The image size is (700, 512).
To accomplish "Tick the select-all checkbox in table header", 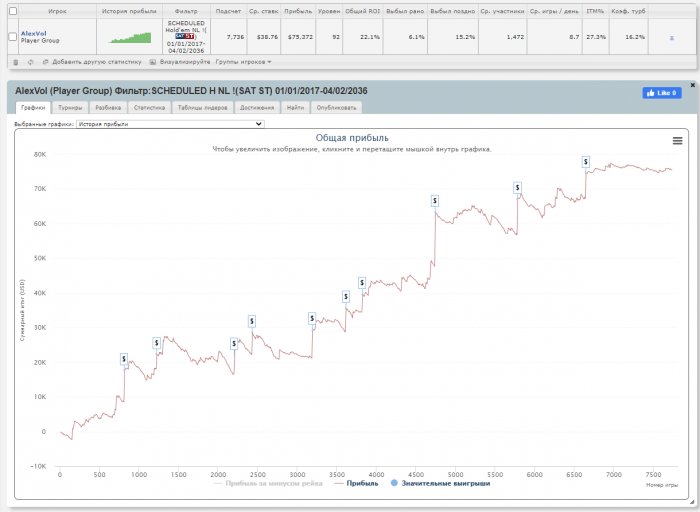I will (x=12, y=10).
